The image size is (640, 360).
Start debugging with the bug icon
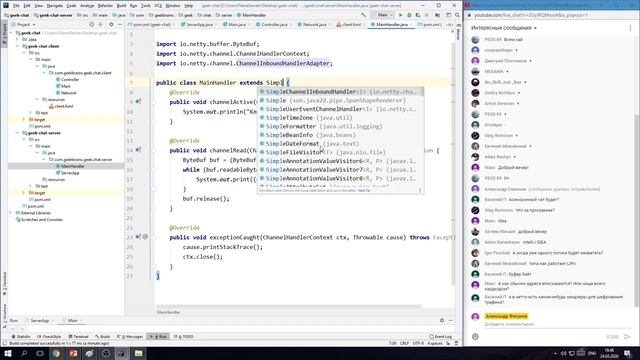coord(409,15)
